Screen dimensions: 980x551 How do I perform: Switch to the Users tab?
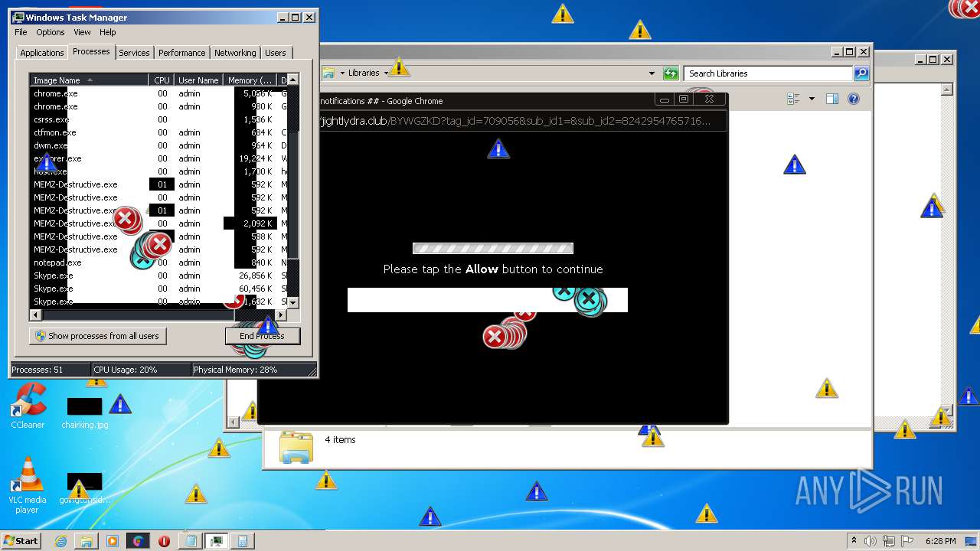276,53
